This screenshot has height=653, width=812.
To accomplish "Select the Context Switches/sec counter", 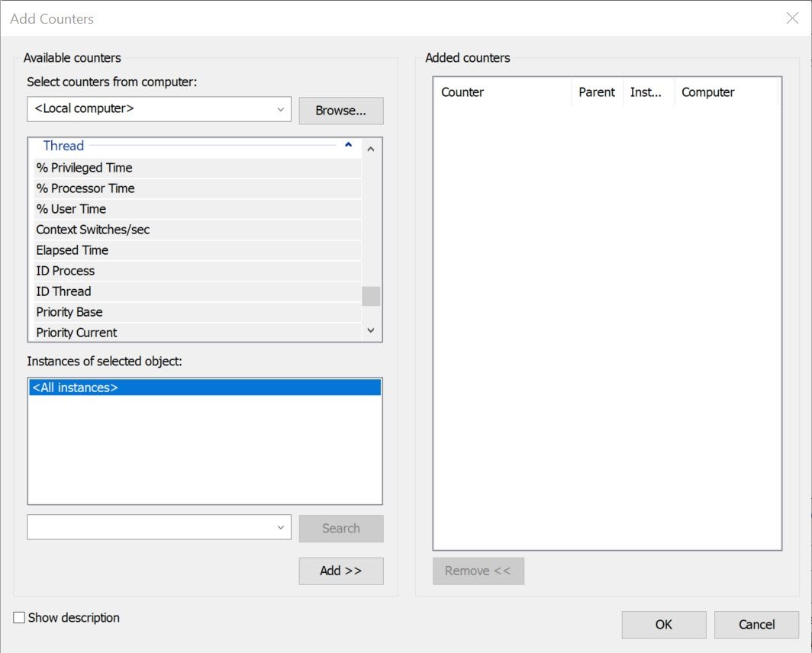I will pyautogui.click(x=92, y=229).
